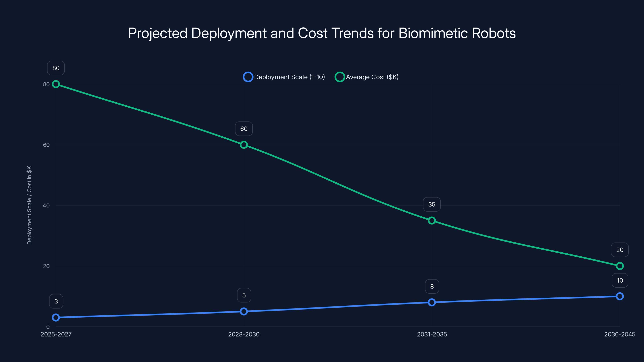Select the green marker for 2028-2030
The width and height of the screenshot is (644, 362).
click(244, 144)
